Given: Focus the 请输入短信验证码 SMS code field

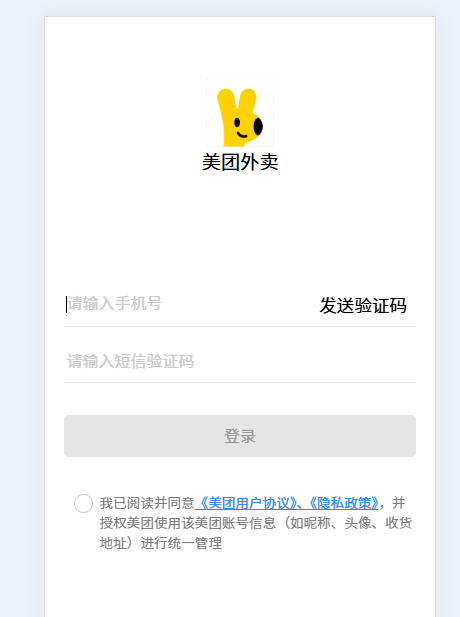Looking at the screenshot, I should (x=240, y=361).
